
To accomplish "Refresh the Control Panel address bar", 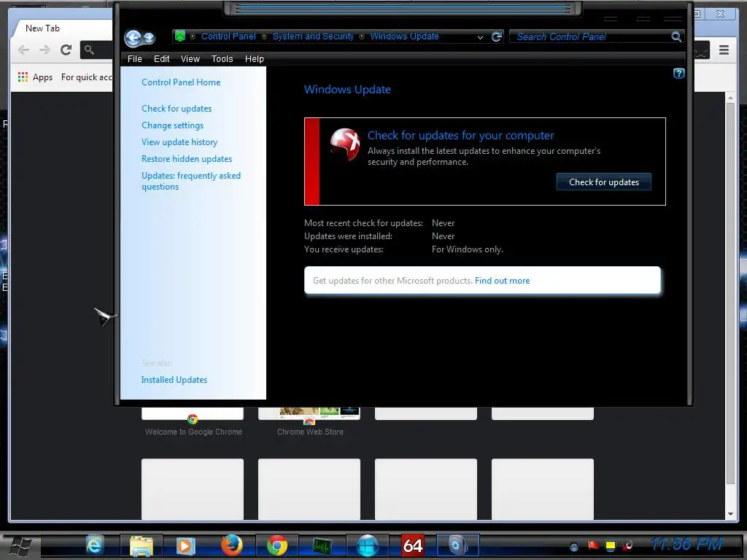I will [496, 36].
